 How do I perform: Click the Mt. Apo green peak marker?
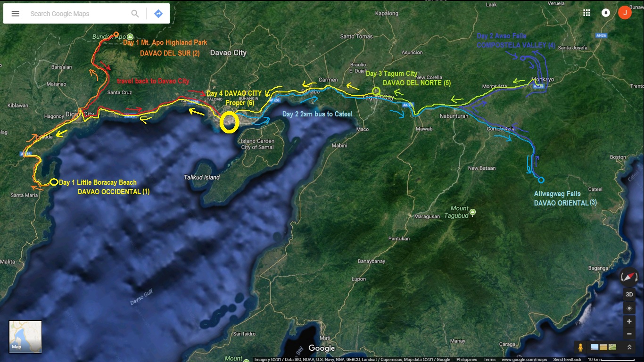[130, 37]
